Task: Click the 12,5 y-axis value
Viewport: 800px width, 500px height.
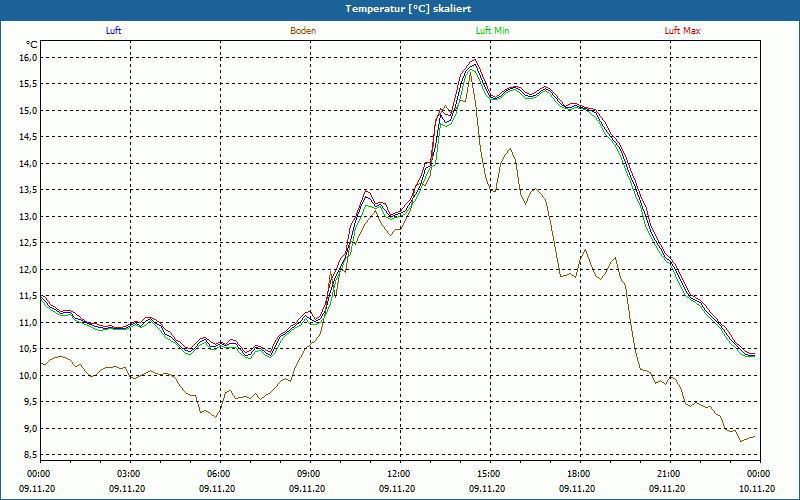Action: (x=28, y=243)
